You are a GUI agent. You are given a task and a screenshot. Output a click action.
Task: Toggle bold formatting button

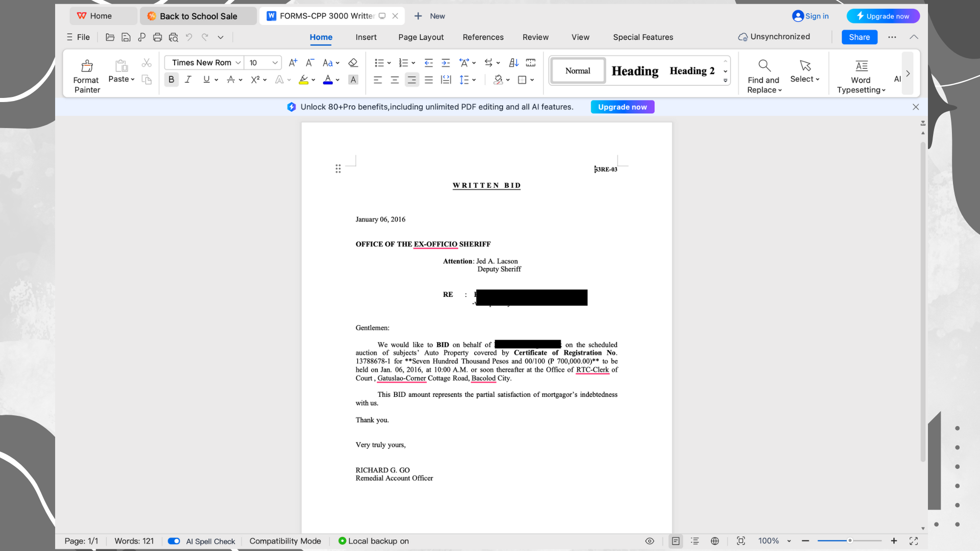coord(171,80)
